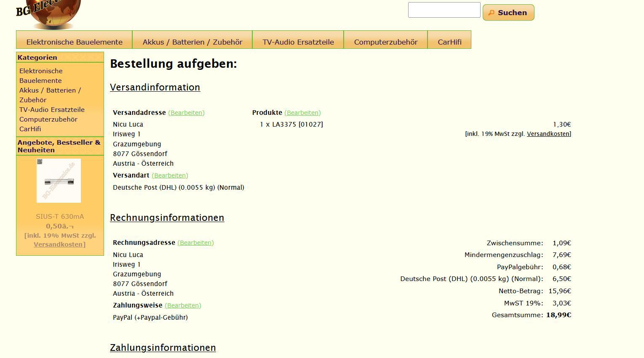
Task: Open sidebar Versandkosten link below the fuse offer
Action: tap(58, 244)
